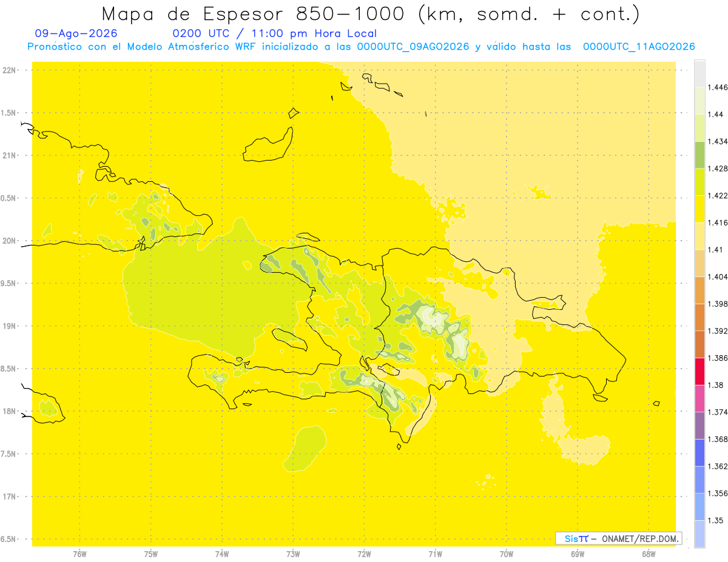Click the 76W longitude label

[79, 554]
